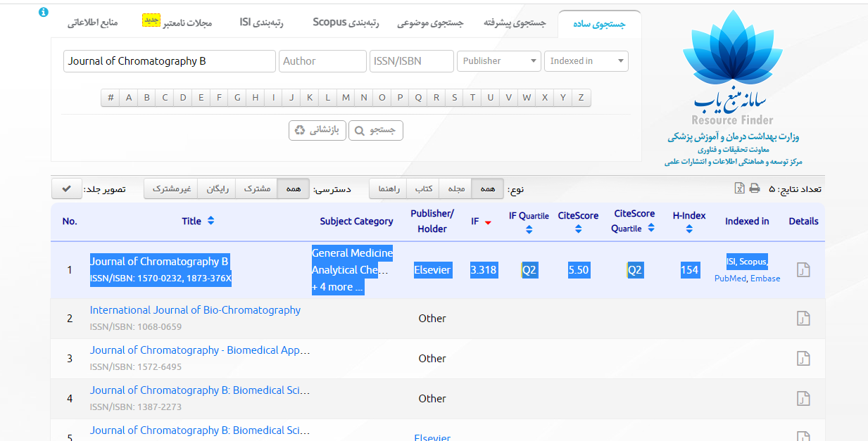Filter type by کتاب

424,188
